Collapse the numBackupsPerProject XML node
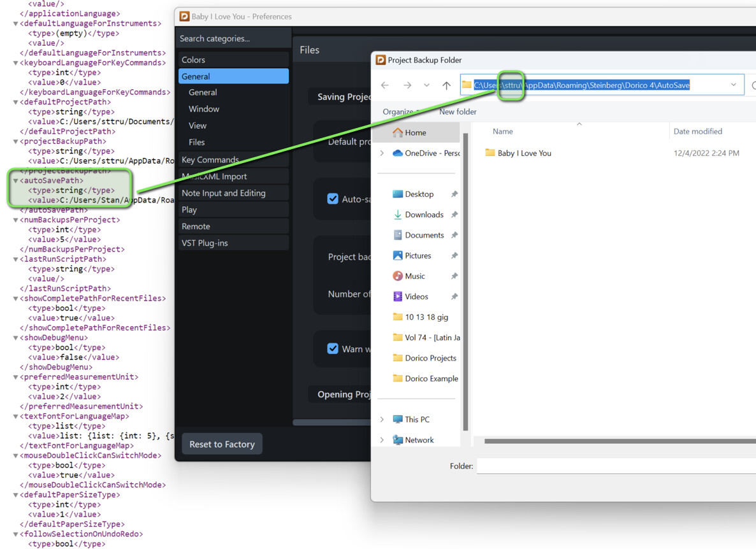The image size is (756, 549). (15, 220)
